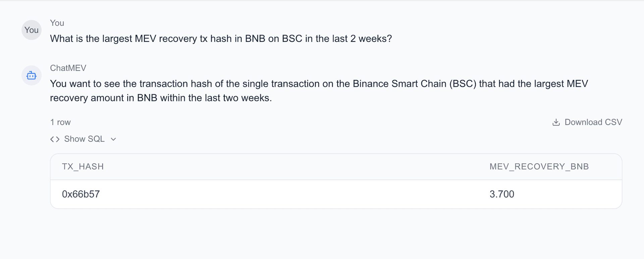
Task: Click the Binance Smart Chain (BSC) text
Action: [x=414, y=84]
